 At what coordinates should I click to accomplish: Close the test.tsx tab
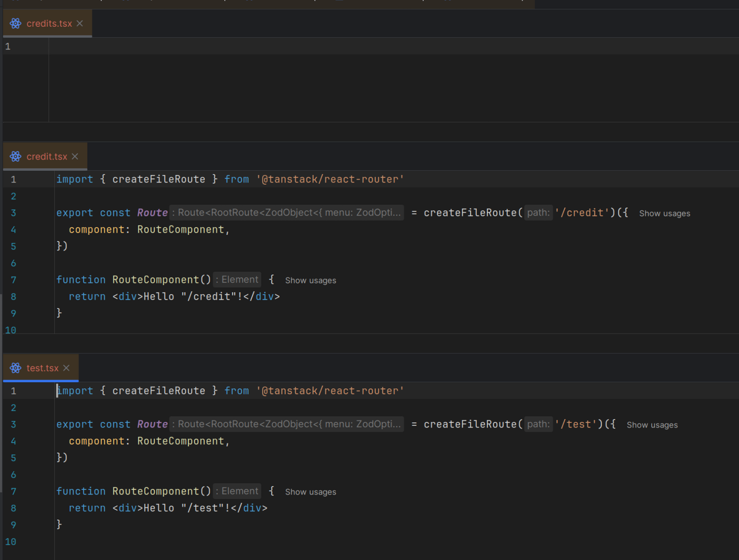(x=67, y=368)
